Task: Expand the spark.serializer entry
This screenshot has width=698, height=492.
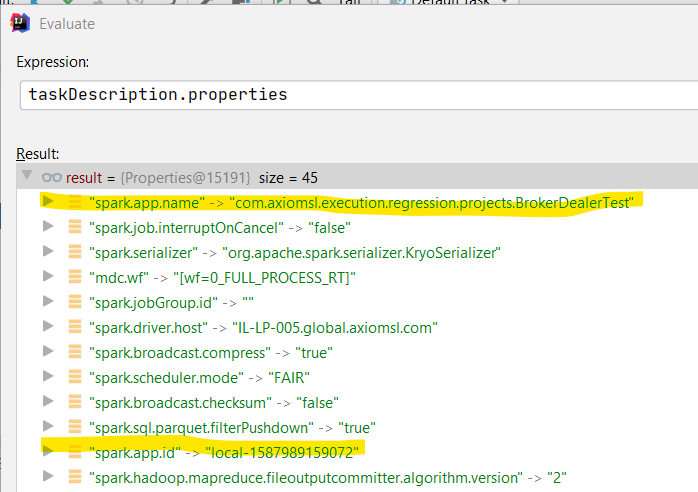Action: (x=48, y=251)
